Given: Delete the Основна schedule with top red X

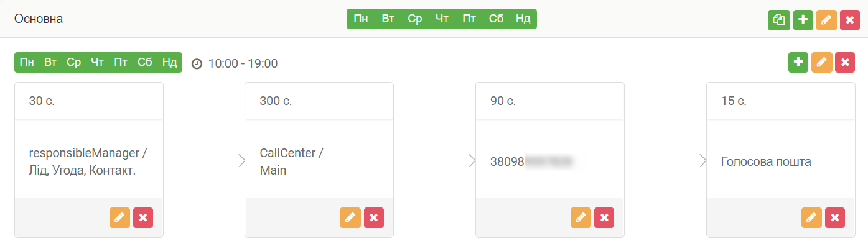Looking at the screenshot, I should click(x=850, y=20).
